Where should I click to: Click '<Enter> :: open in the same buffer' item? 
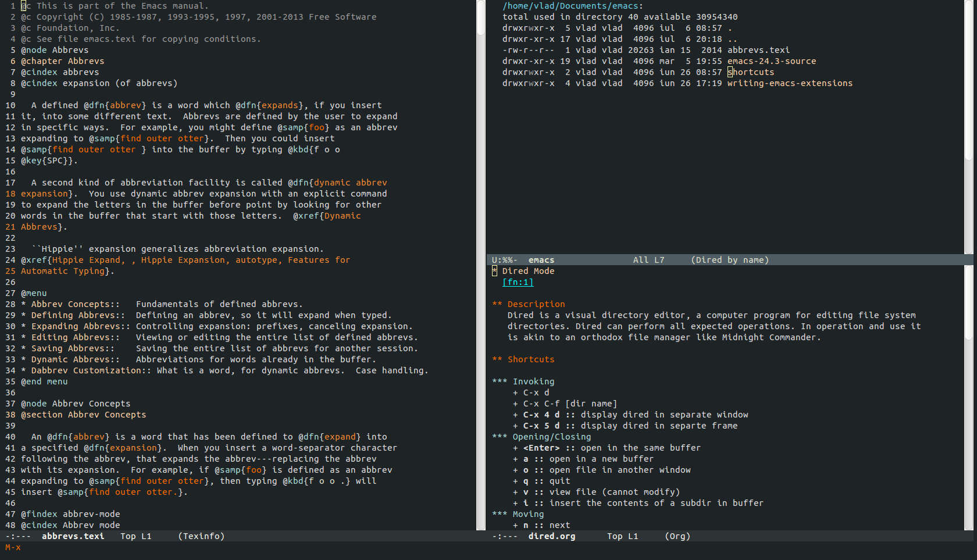click(x=607, y=448)
